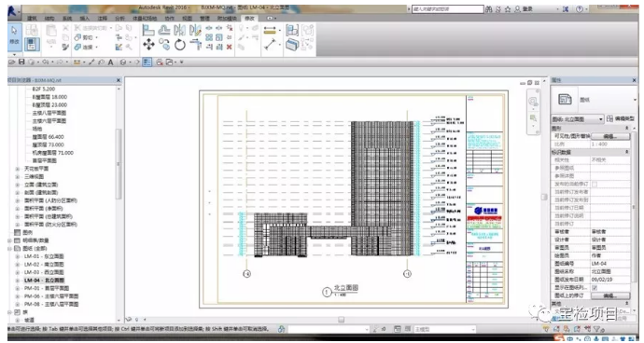Toggle the show-in-sheet-list checkbox

tap(595, 288)
